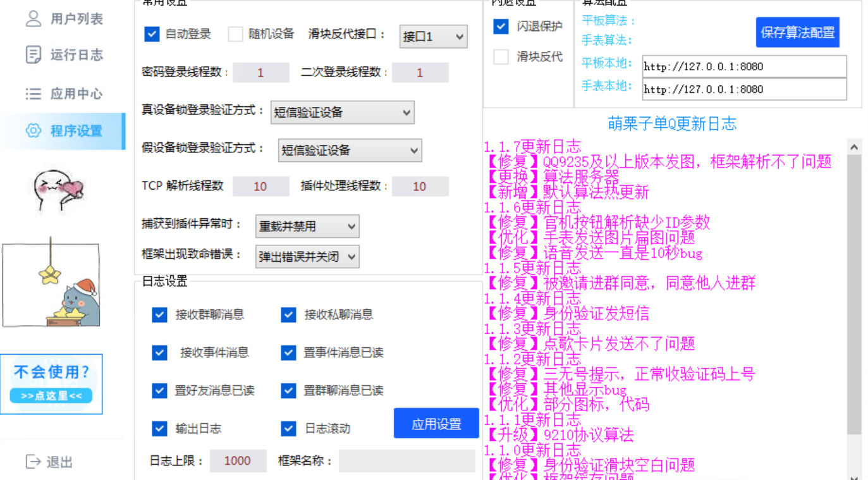Image resolution: width=868 pixels, height=480 pixels.
Task: Enable the 滑块反代 checkbox
Action: (501, 57)
